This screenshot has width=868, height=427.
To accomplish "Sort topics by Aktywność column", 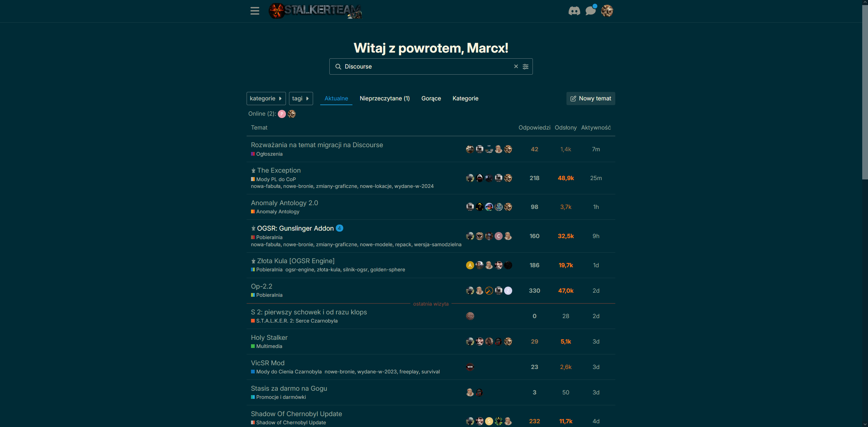I will (596, 128).
